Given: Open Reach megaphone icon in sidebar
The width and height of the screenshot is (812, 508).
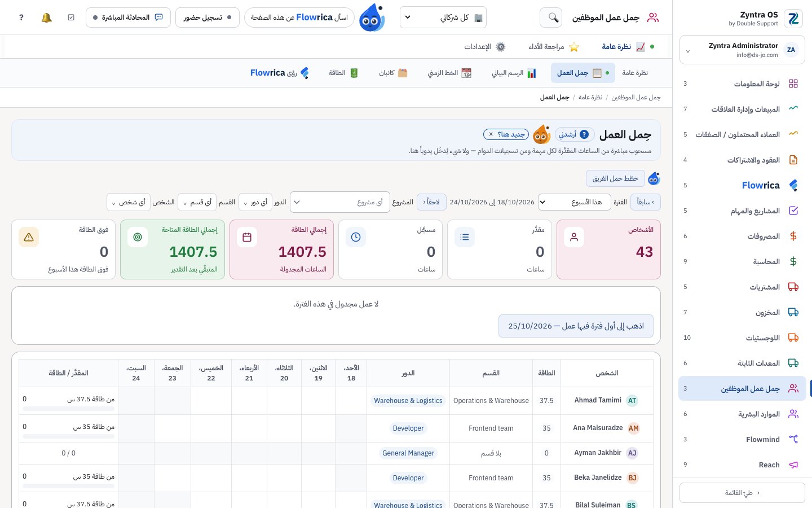Looking at the screenshot, I should 793,465.
